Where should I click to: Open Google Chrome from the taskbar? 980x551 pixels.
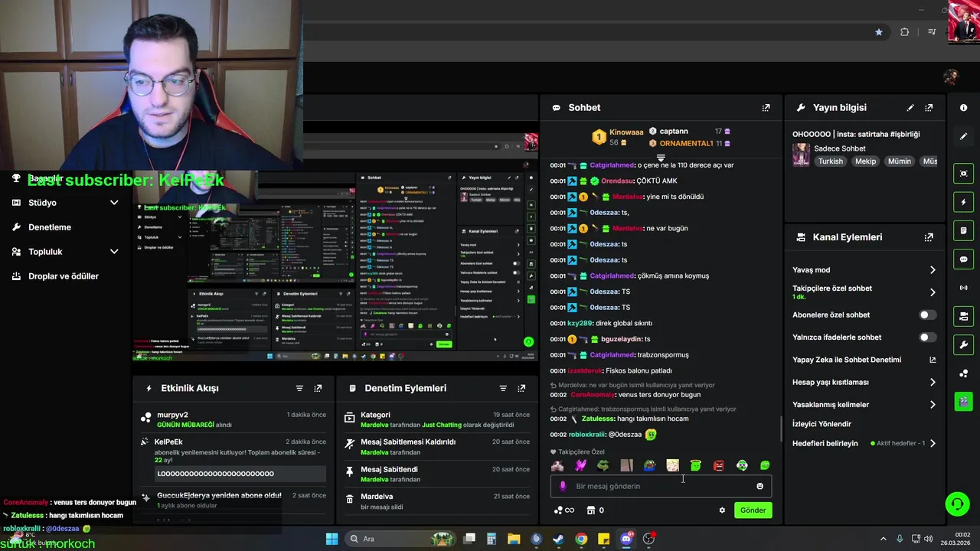[x=581, y=539]
